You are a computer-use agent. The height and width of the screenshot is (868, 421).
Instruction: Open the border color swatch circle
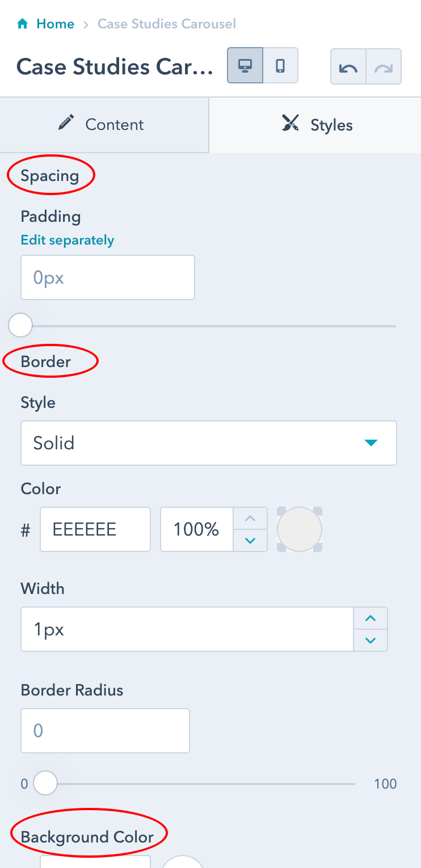[x=300, y=529]
